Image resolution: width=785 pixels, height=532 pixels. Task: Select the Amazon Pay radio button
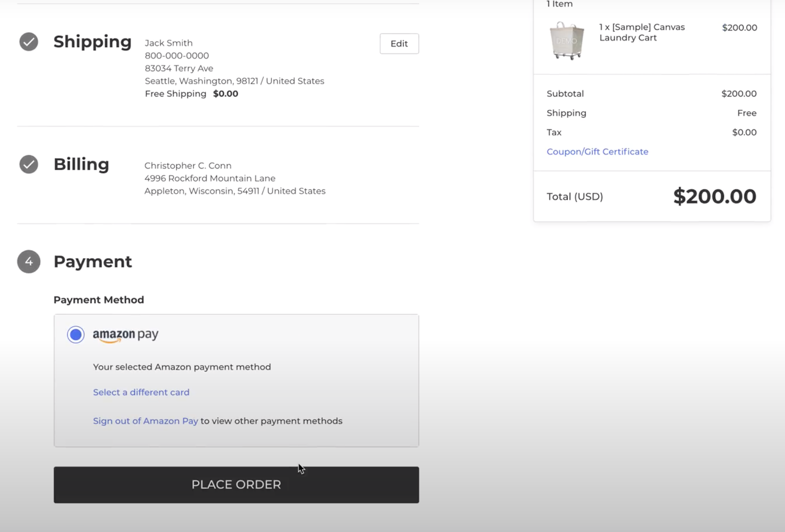click(76, 335)
